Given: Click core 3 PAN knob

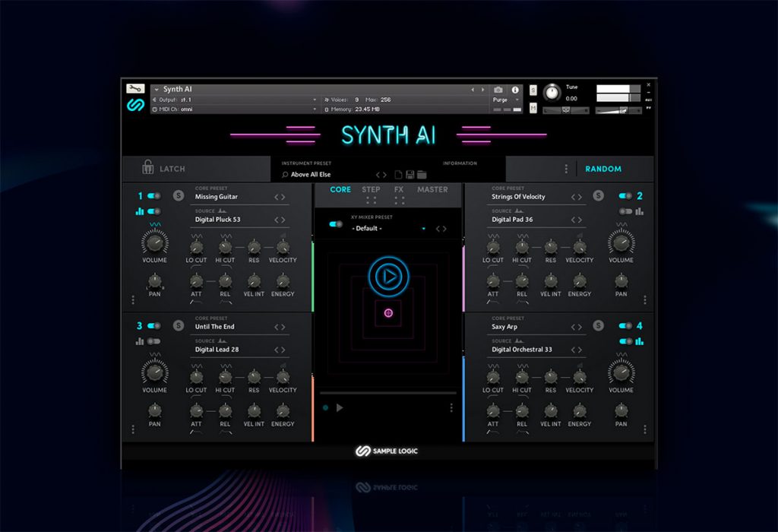Looking at the screenshot, I should pos(155,410).
